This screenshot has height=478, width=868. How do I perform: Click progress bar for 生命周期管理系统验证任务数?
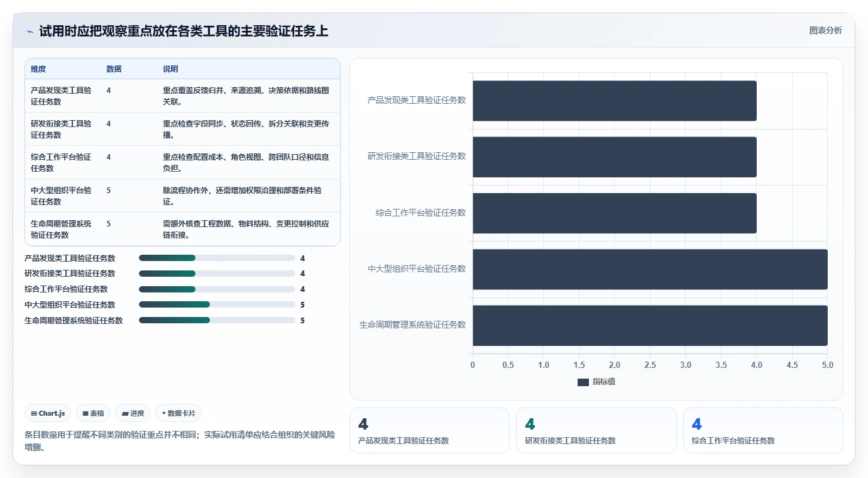click(217, 320)
